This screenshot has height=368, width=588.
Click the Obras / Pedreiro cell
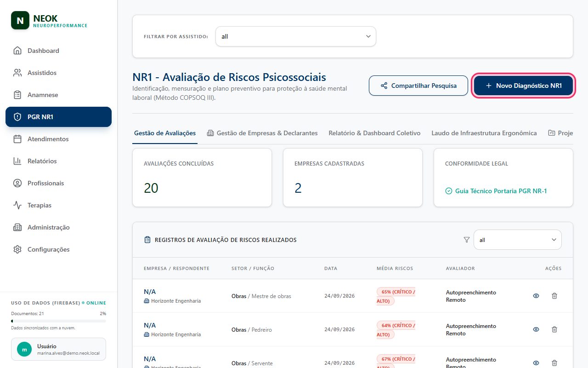click(x=252, y=330)
